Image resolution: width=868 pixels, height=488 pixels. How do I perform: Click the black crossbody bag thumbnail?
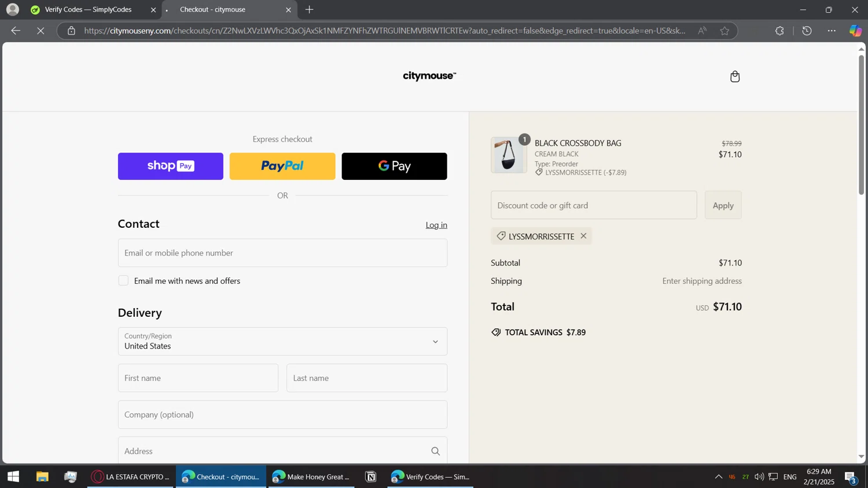(x=509, y=155)
